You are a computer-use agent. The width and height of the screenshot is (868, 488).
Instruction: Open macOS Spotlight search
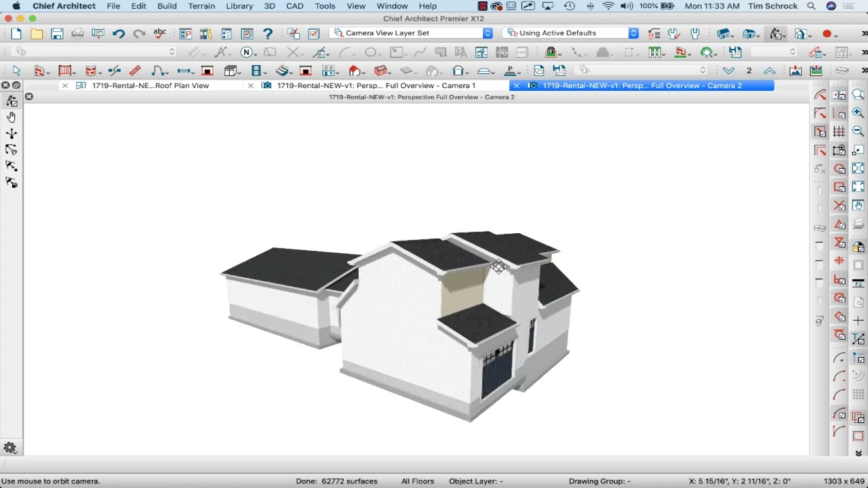(812, 6)
